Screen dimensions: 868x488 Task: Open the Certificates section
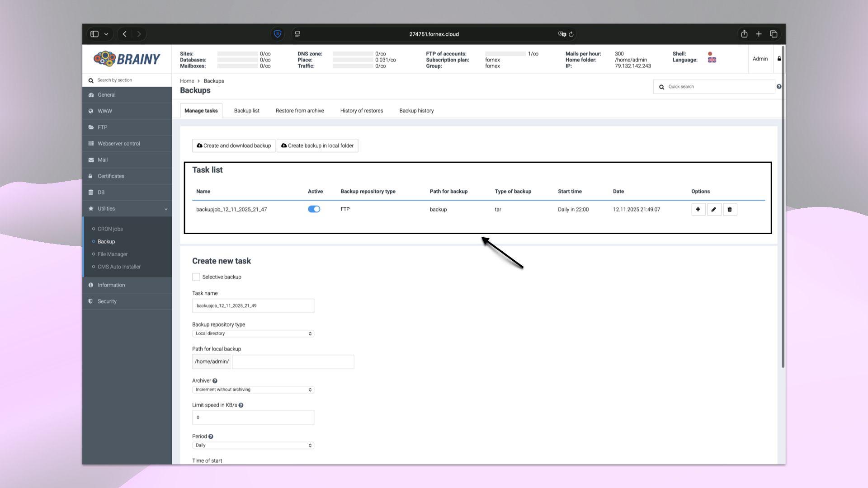pyautogui.click(x=111, y=176)
